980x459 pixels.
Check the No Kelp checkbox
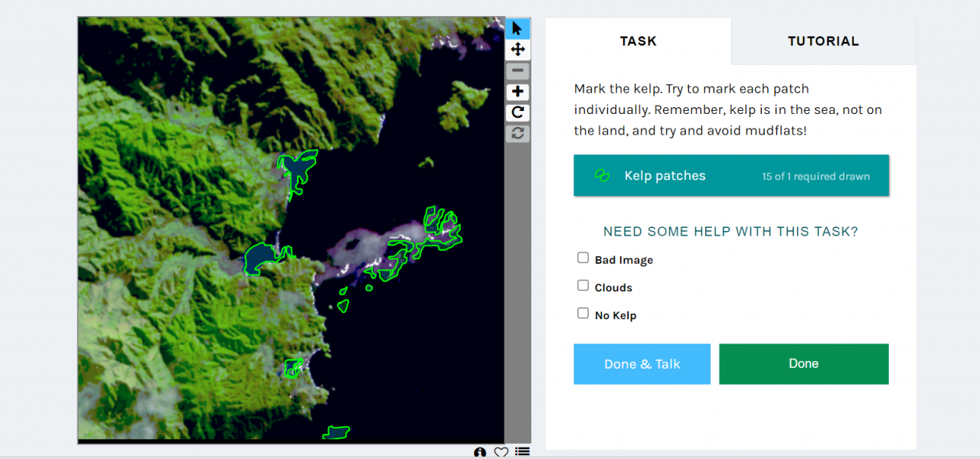[x=583, y=313]
